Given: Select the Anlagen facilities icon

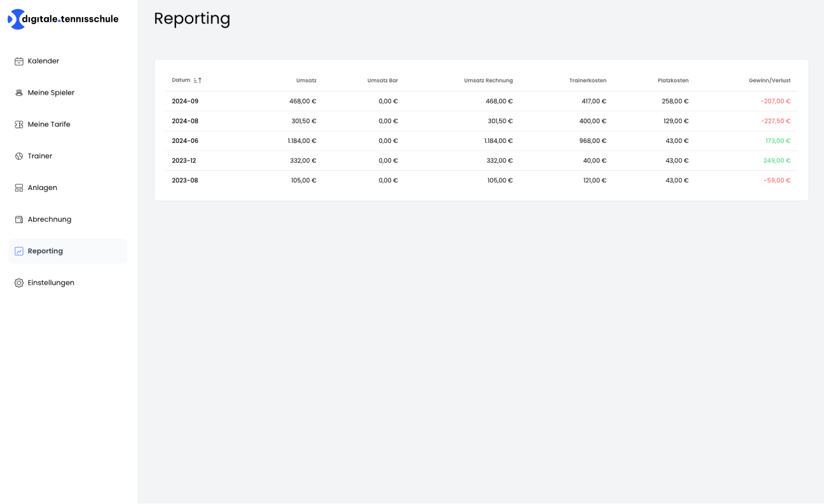Looking at the screenshot, I should coord(18,187).
